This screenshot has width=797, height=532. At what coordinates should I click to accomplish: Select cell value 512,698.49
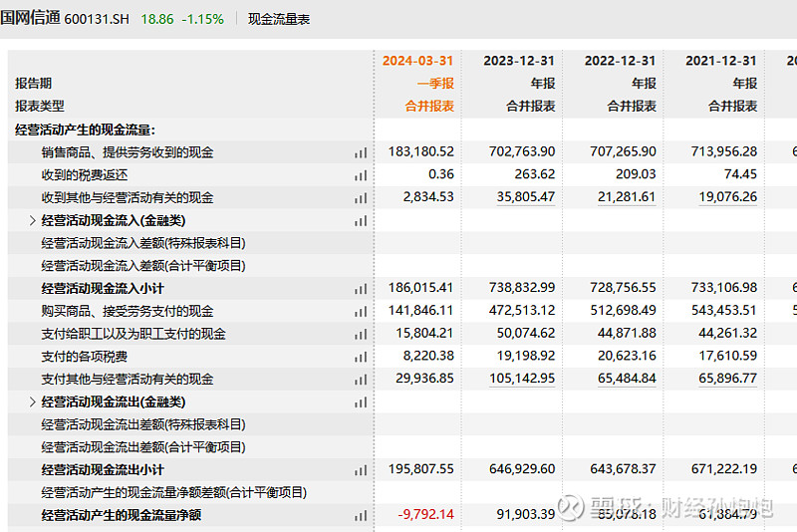[x=623, y=311]
